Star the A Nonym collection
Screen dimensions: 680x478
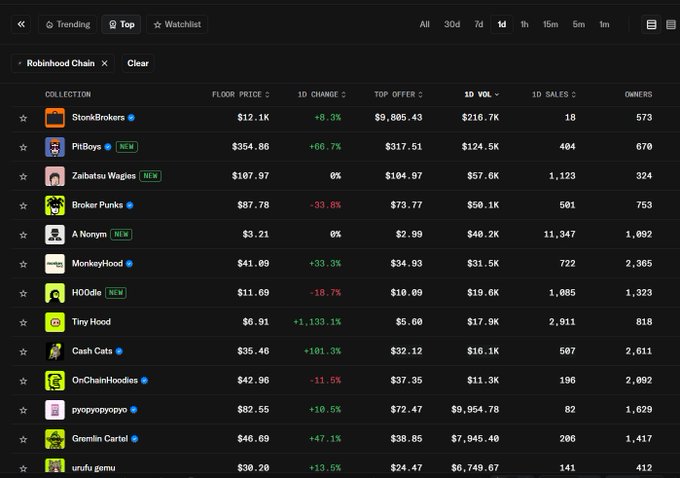[x=23, y=235]
